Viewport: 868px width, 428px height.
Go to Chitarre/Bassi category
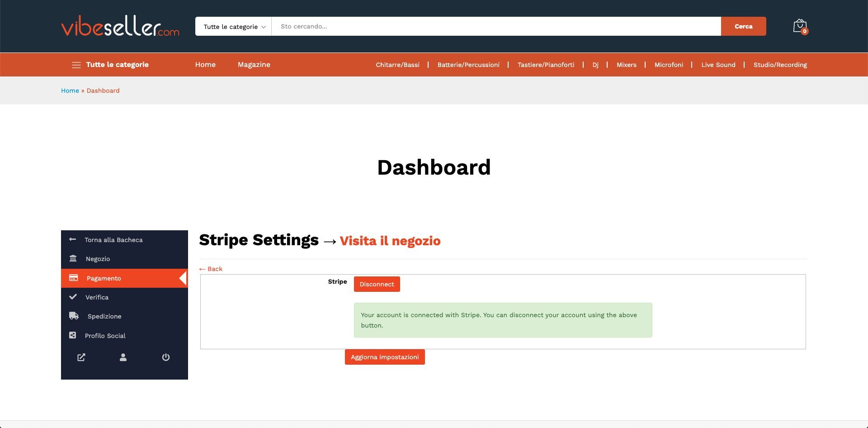(398, 65)
